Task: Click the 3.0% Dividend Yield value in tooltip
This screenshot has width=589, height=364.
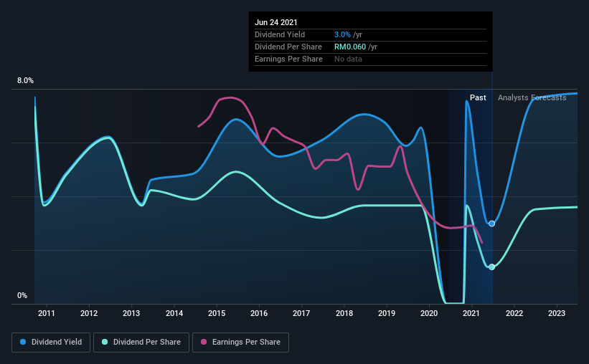Action: point(342,34)
